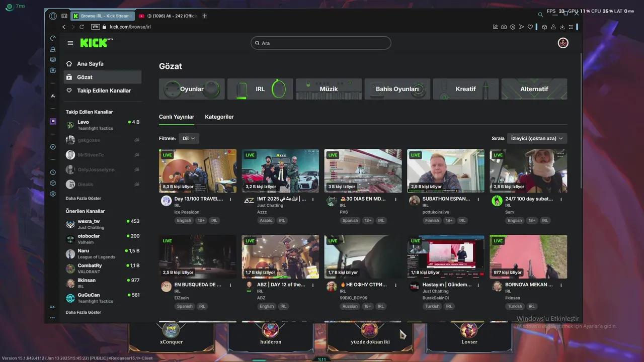Open Levo's channel in followed list
Viewport: 644px width, 362px height.
[x=103, y=125]
